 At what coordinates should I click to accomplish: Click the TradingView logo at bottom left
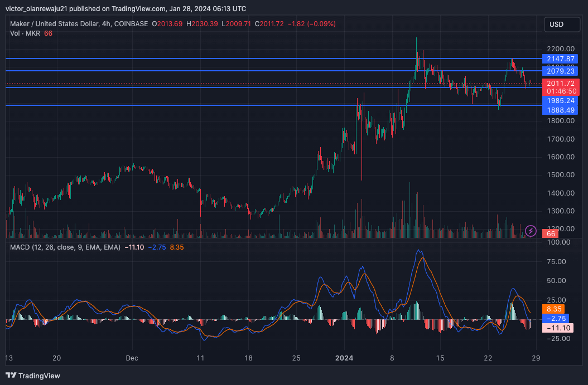click(x=33, y=376)
